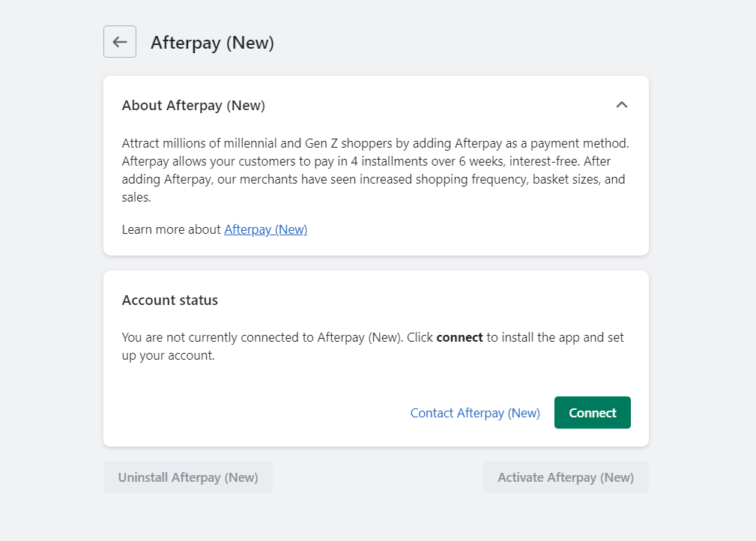This screenshot has width=756, height=541.
Task: Hide the About section using its disclosure arrow
Action: point(621,105)
